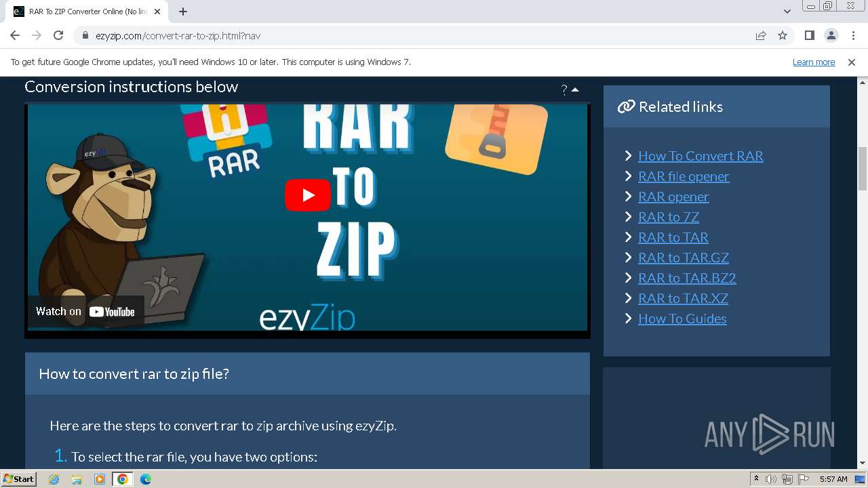This screenshot has height=488, width=868.
Task: Bookmark this page with star icon
Action: (x=783, y=36)
